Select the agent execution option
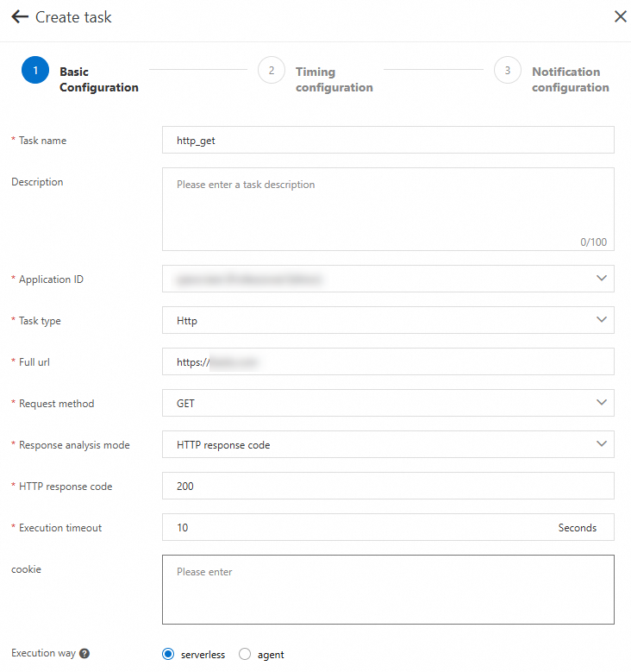Image resolution: width=631 pixels, height=672 pixels. point(245,654)
